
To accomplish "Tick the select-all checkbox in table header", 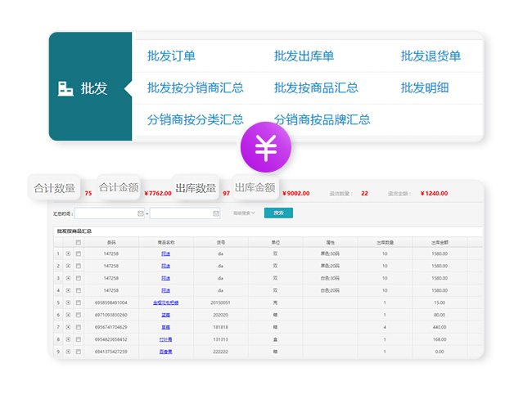I will 79,242.
